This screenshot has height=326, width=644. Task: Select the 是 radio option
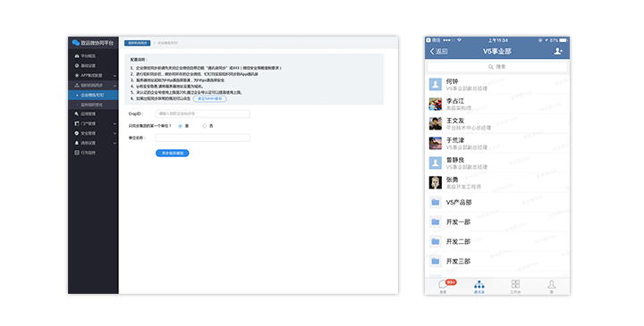pyautogui.click(x=181, y=126)
